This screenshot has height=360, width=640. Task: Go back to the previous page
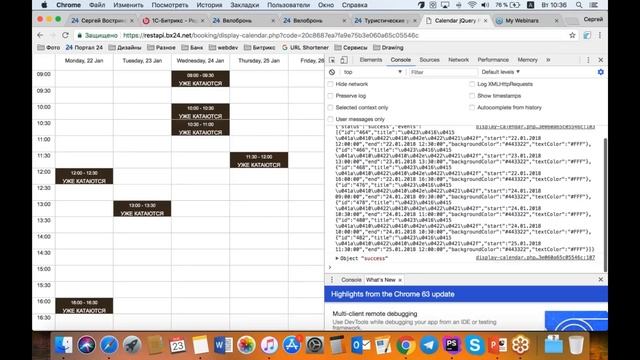click(x=40, y=36)
